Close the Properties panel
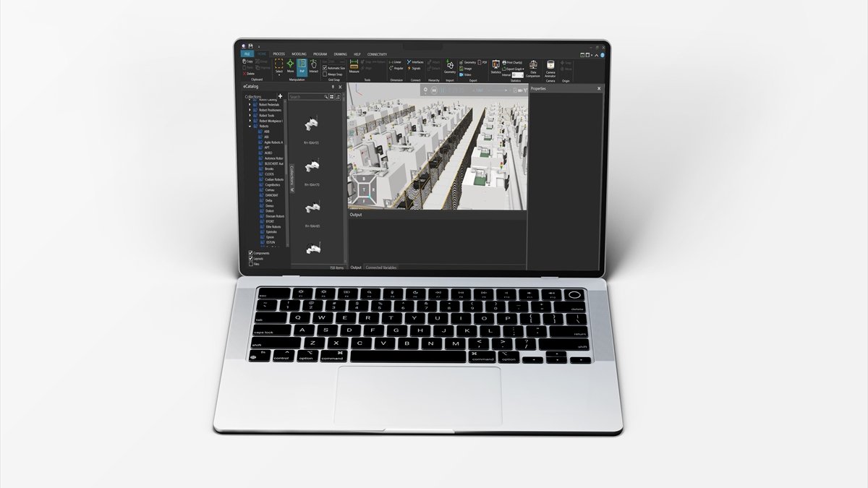Image resolution: width=868 pixels, height=488 pixels. 598,88
